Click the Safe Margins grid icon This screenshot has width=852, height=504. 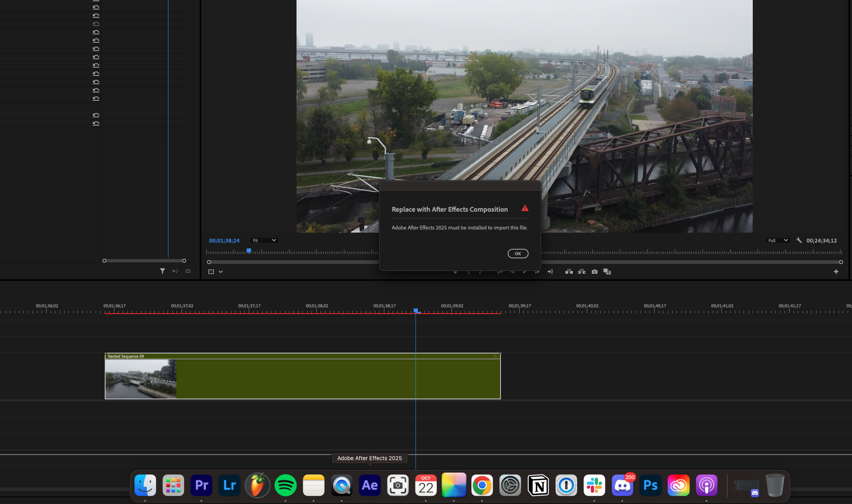point(212,272)
